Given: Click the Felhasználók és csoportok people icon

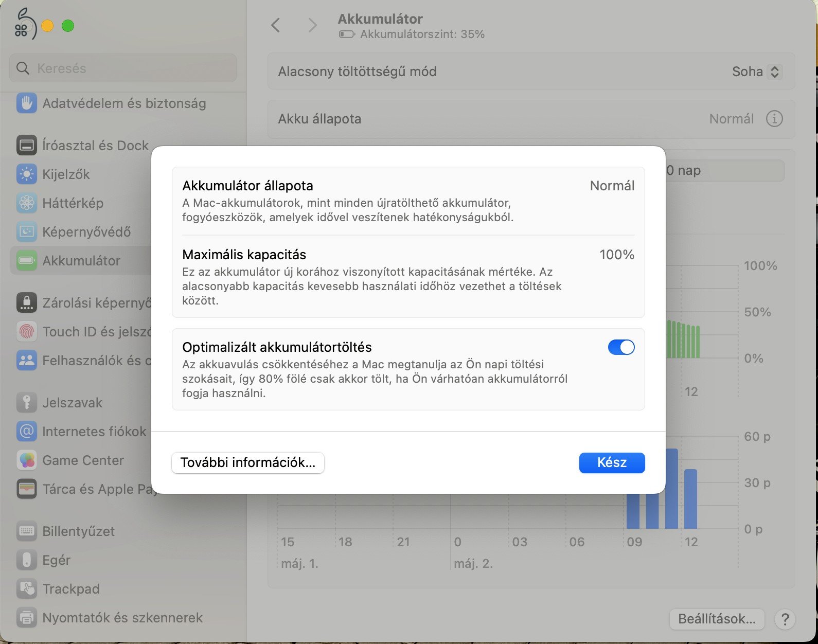Looking at the screenshot, I should pos(26,361).
